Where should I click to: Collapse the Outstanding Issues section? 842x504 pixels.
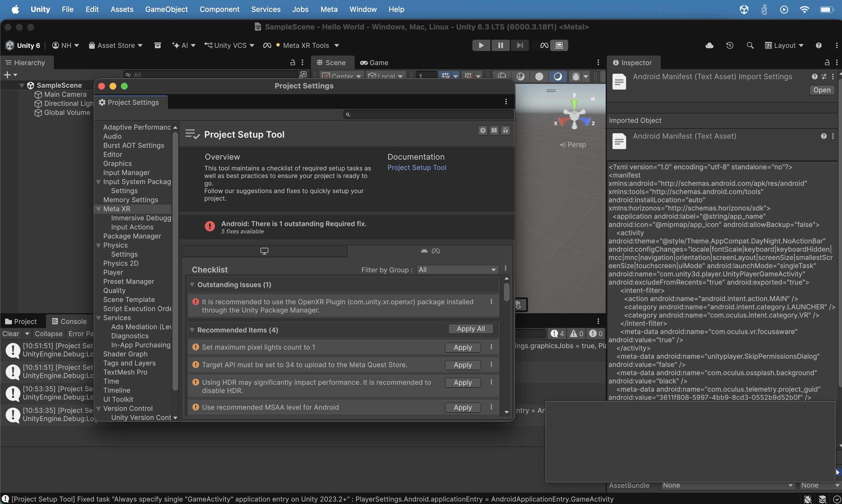pyautogui.click(x=192, y=285)
